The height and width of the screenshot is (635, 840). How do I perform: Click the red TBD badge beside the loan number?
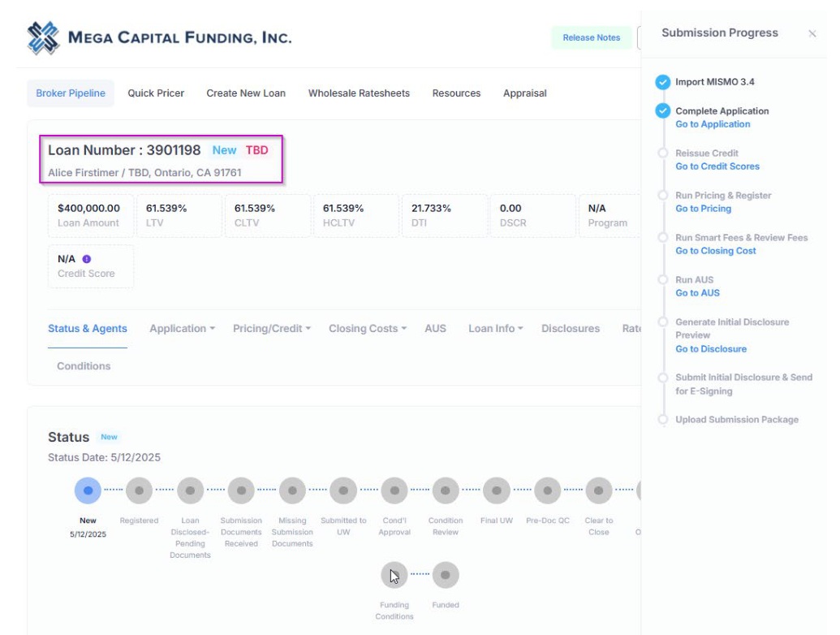tap(256, 150)
